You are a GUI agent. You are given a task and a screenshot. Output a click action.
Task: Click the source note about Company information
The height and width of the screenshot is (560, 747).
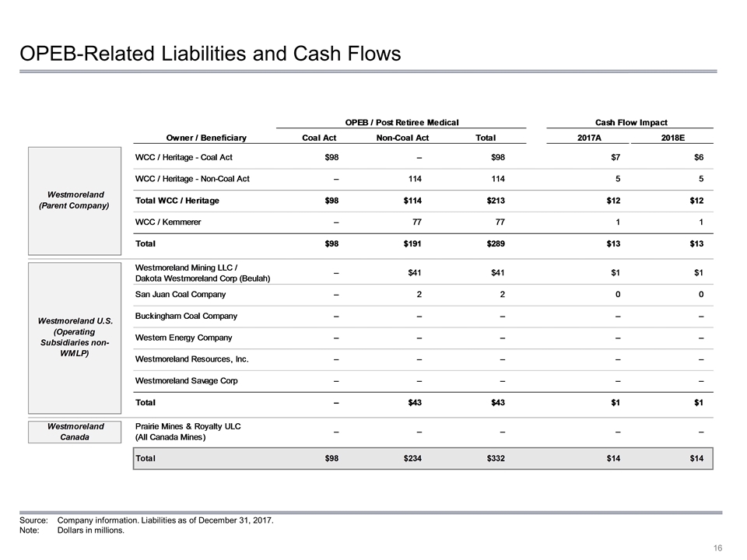click(x=165, y=520)
